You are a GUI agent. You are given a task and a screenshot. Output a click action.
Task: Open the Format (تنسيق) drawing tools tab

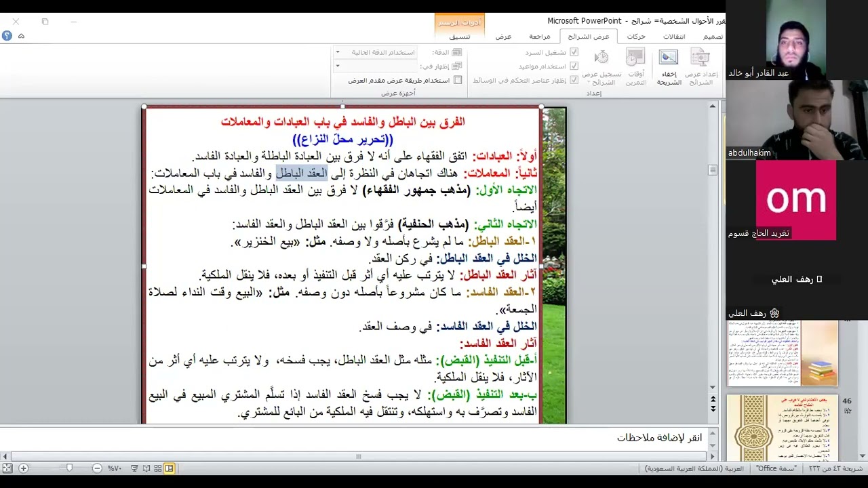(460, 37)
